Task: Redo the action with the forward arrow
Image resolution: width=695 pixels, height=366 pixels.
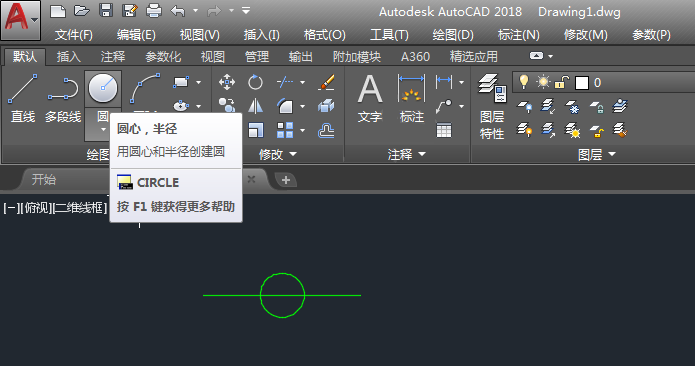Action: (x=214, y=11)
